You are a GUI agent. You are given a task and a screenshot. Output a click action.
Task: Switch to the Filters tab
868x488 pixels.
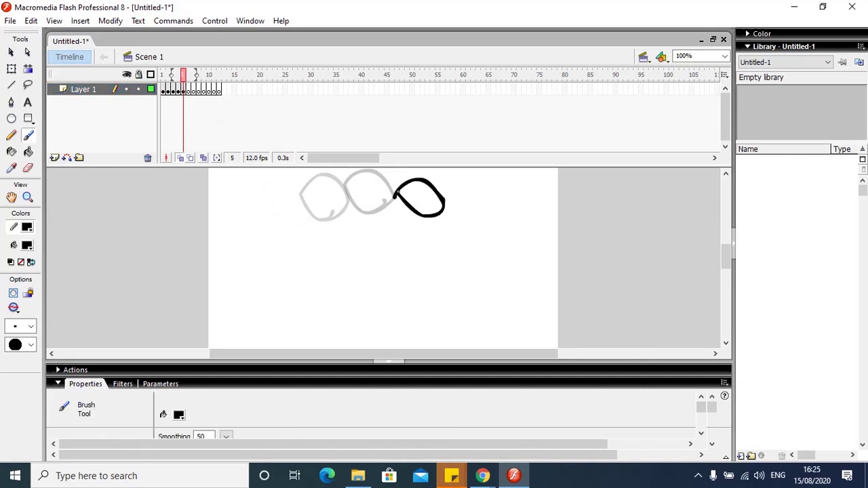(x=123, y=384)
